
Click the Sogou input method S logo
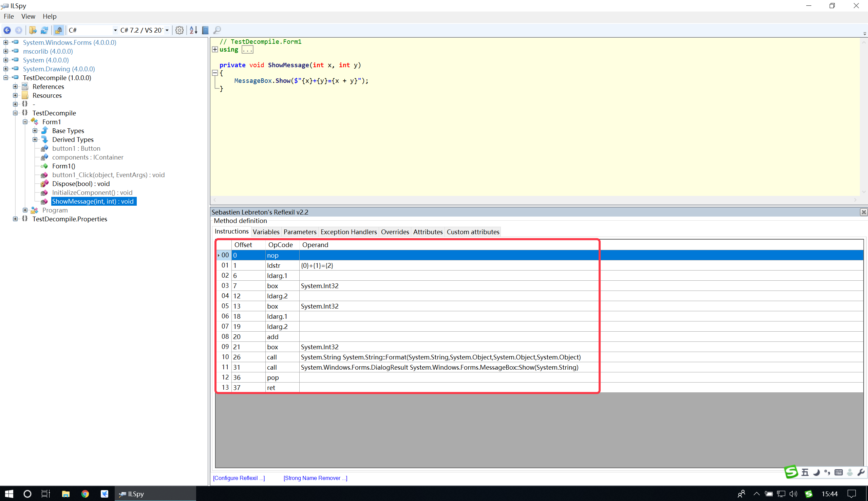pos(791,472)
